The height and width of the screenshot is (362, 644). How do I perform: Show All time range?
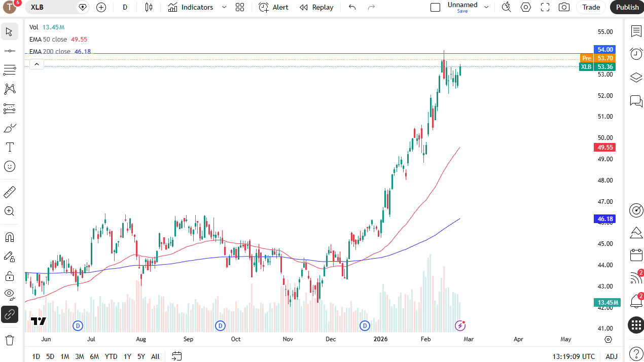[155, 356]
